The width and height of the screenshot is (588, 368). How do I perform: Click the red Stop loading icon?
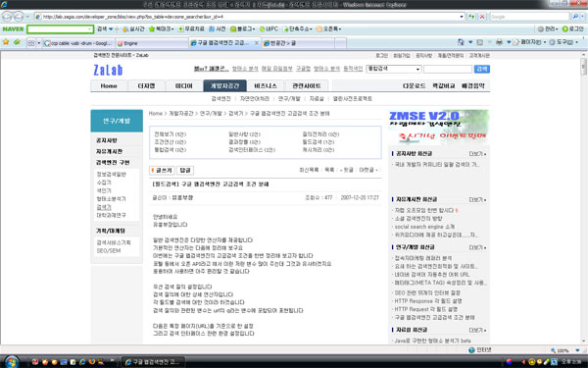[x=482, y=17]
